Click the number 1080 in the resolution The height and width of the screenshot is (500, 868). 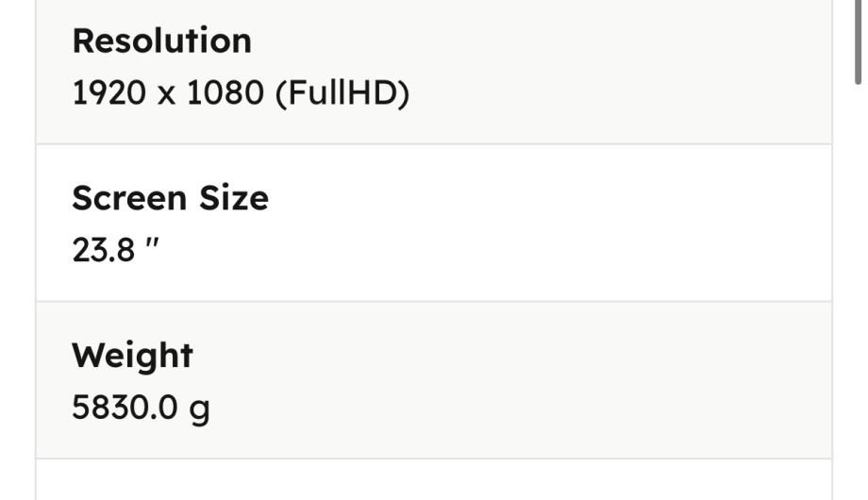(x=223, y=93)
